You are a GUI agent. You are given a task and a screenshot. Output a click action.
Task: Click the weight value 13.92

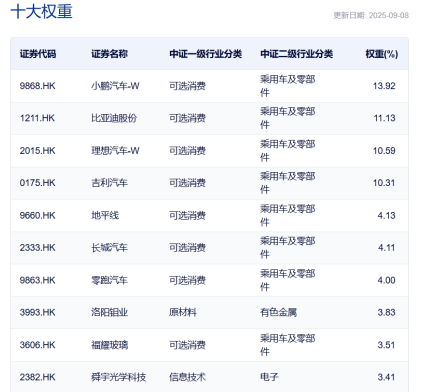click(384, 86)
